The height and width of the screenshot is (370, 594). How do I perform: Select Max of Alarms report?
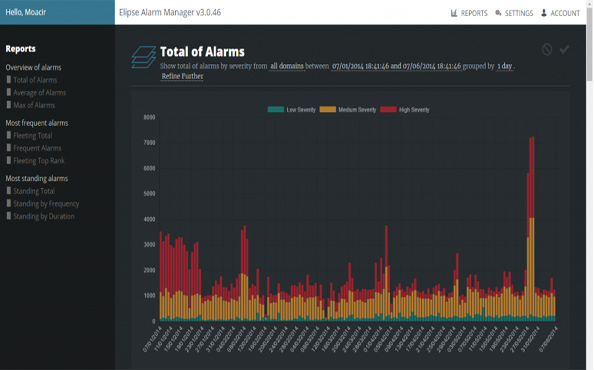(x=34, y=105)
